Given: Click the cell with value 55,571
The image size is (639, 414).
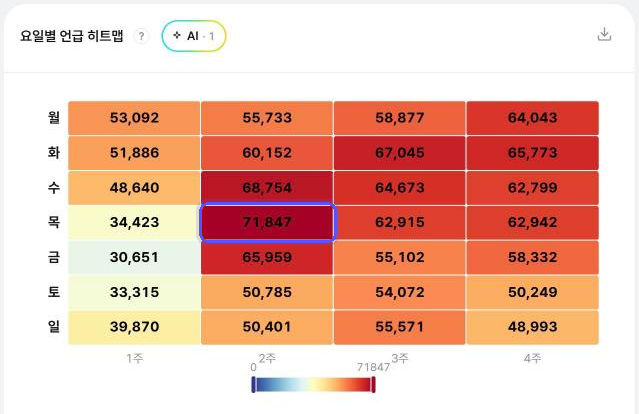Looking at the screenshot, I should [400, 327].
